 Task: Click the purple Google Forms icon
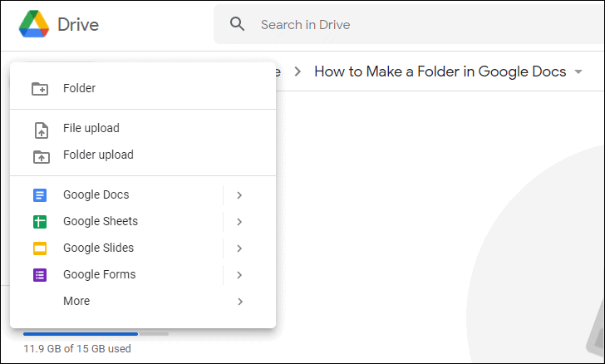pyautogui.click(x=40, y=275)
